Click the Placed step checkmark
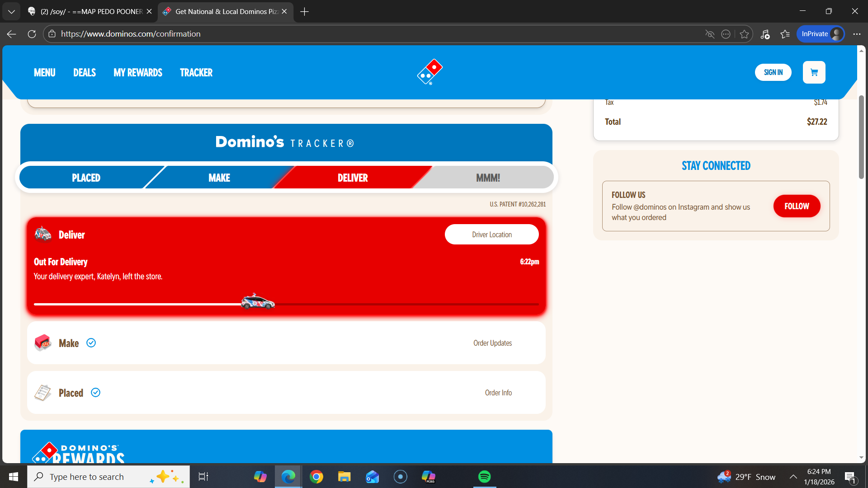This screenshot has height=488, width=868. pos(95,393)
